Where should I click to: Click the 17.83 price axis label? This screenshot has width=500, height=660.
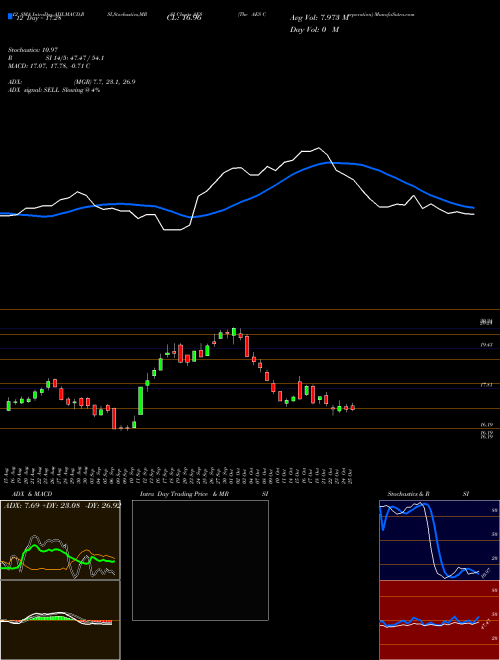pos(487,385)
